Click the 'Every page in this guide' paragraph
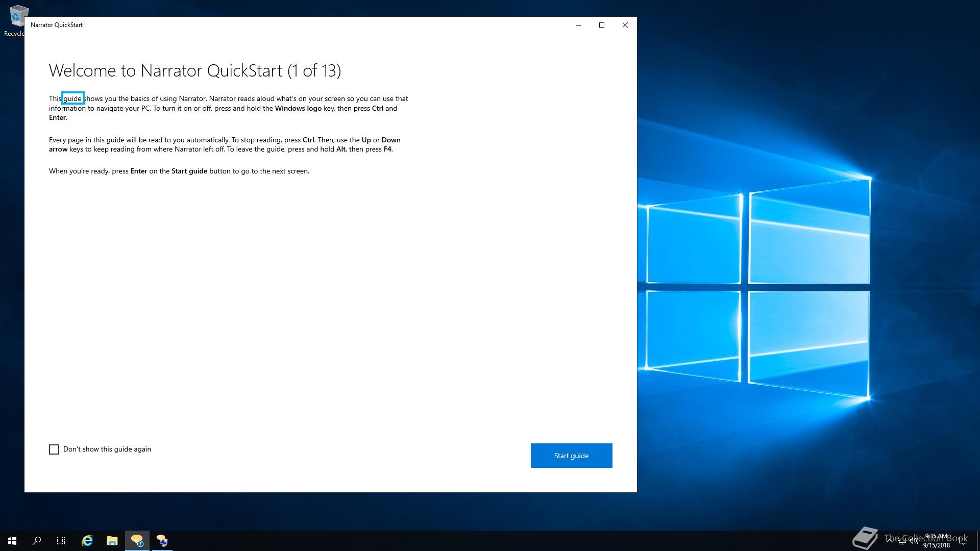This screenshot has height=551, width=980. pyautogui.click(x=225, y=144)
